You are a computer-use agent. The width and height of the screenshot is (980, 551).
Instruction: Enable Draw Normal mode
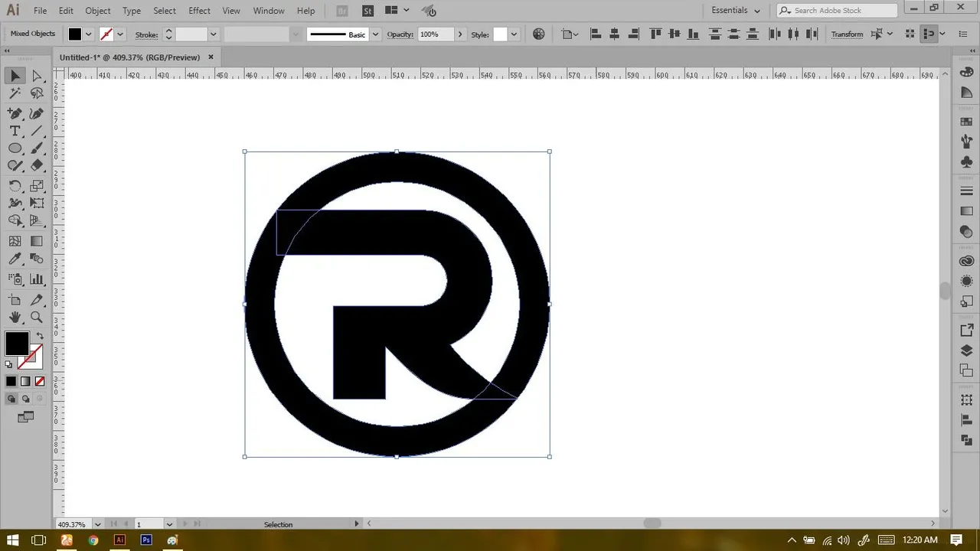(x=11, y=399)
